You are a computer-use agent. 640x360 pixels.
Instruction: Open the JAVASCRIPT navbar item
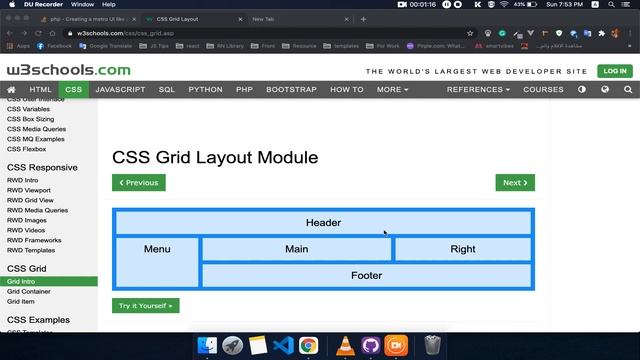pos(120,89)
